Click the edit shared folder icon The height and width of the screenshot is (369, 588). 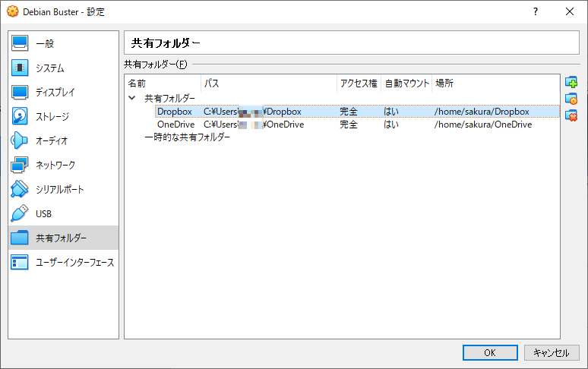(571, 99)
